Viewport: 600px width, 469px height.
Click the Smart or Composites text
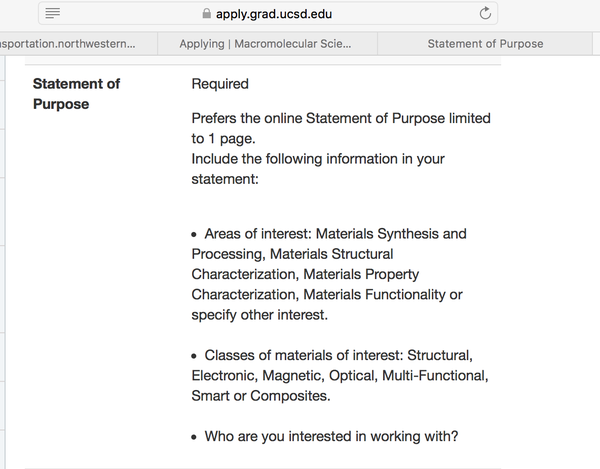tap(261, 396)
